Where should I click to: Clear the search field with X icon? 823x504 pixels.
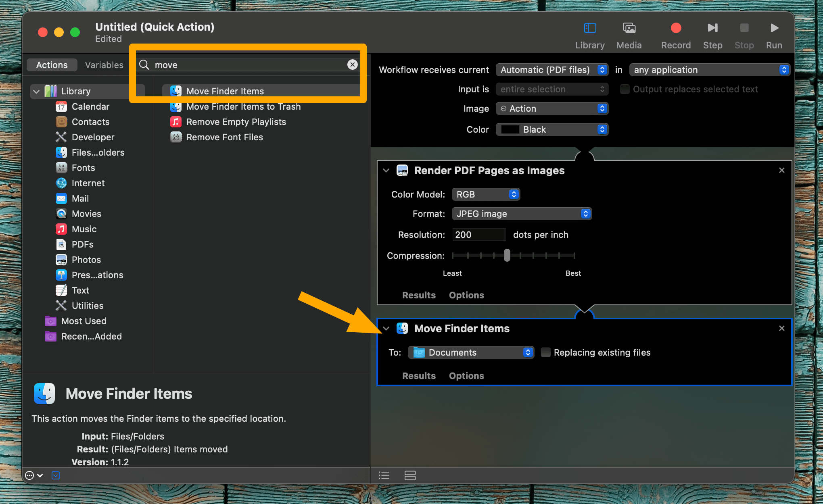coord(352,65)
